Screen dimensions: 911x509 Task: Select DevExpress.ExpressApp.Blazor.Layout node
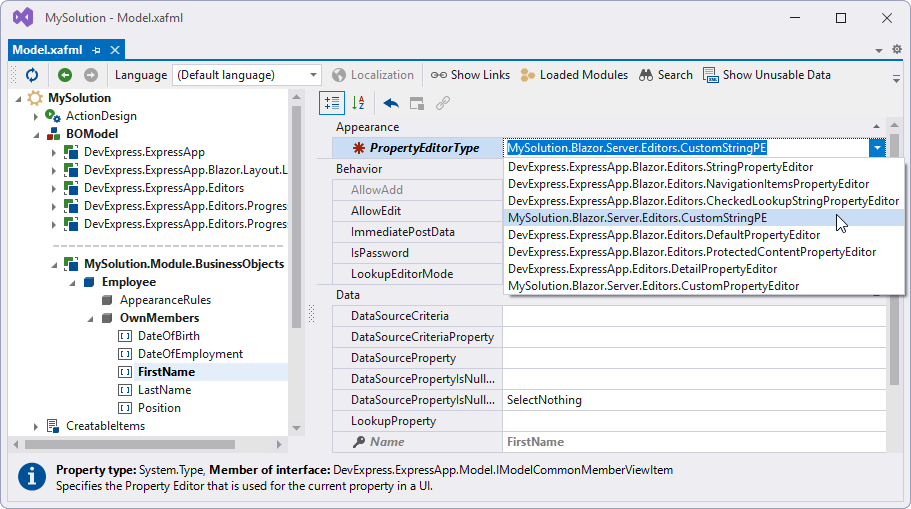185,170
